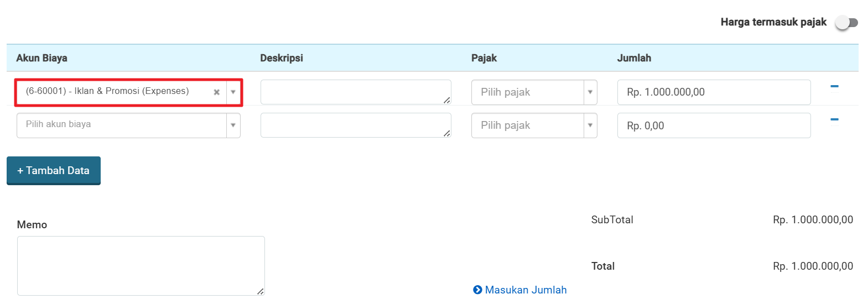The height and width of the screenshot is (299, 868).
Task: Toggle the Harga termasuk pajak switch
Action: tap(846, 23)
